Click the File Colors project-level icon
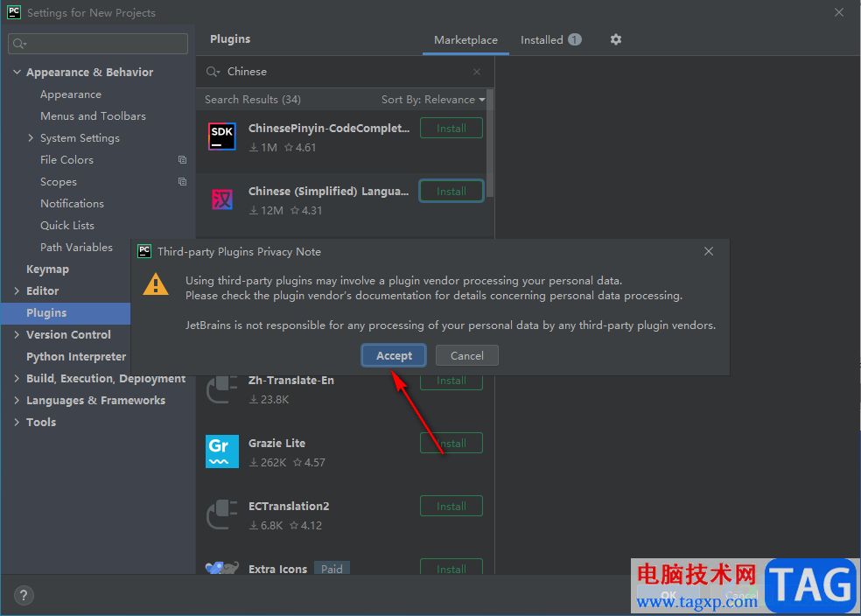Image resolution: width=861 pixels, height=616 pixels. point(182,160)
